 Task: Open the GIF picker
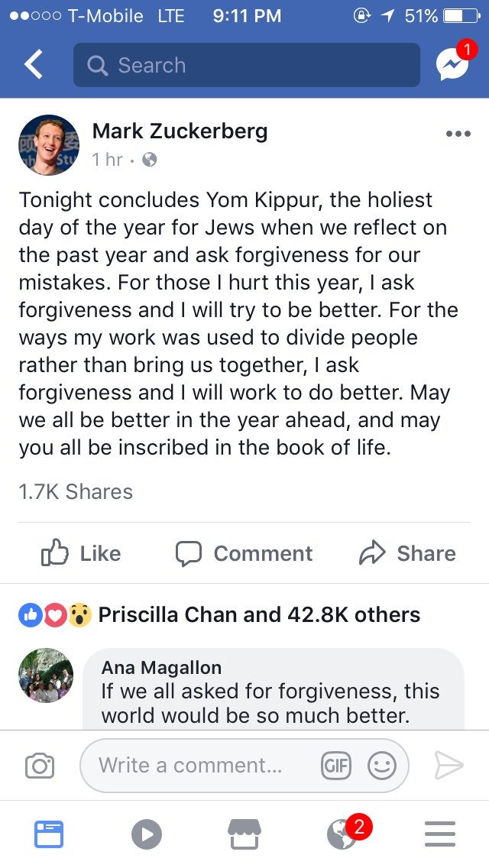[x=335, y=765]
